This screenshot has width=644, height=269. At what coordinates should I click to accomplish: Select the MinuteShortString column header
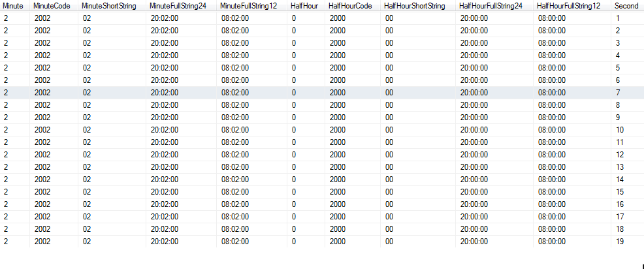[108, 6]
